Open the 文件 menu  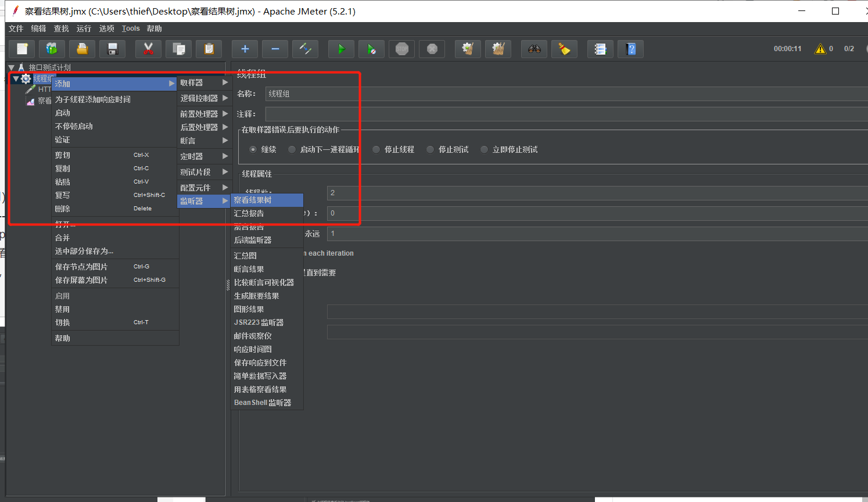pos(16,28)
